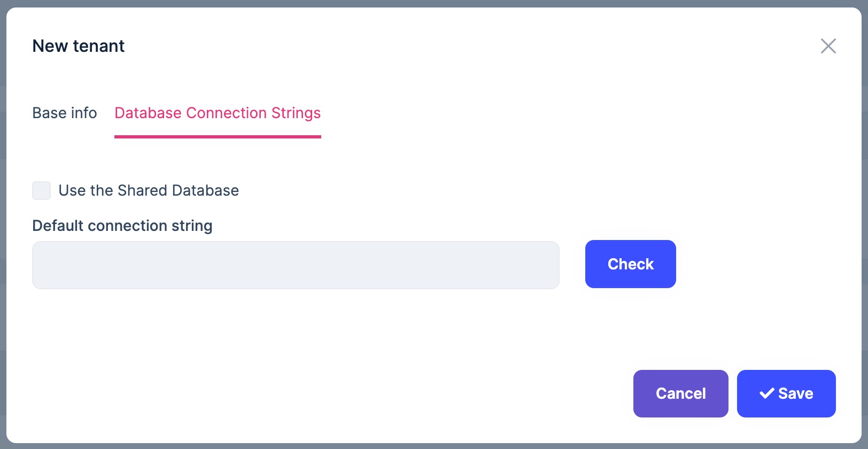Viewport: 868px width, 449px height.
Task: Select the Default connection string label
Action: point(122,226)
